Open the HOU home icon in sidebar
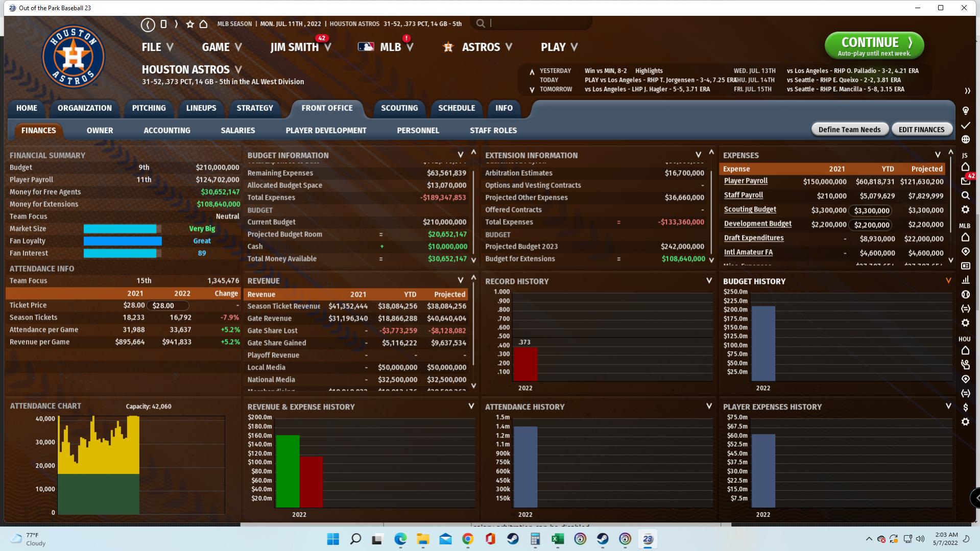 (965, 350)
